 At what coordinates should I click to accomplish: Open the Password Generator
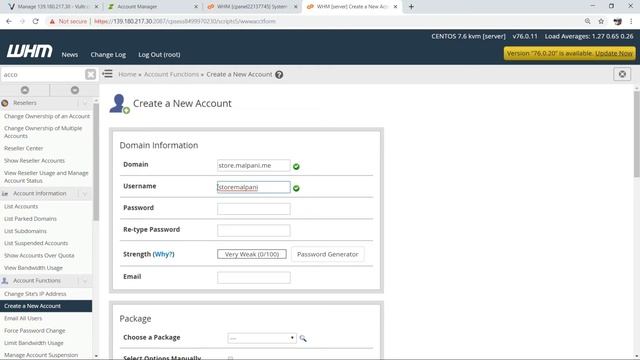[x=328, y=254]
